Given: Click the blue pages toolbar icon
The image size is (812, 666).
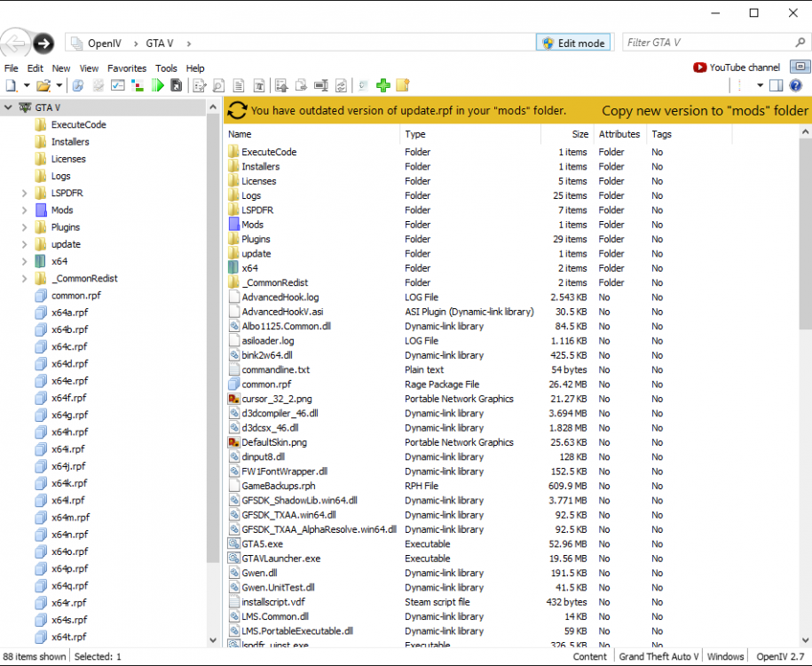Looking at the screenshot, I should click(x=78, y=85).
